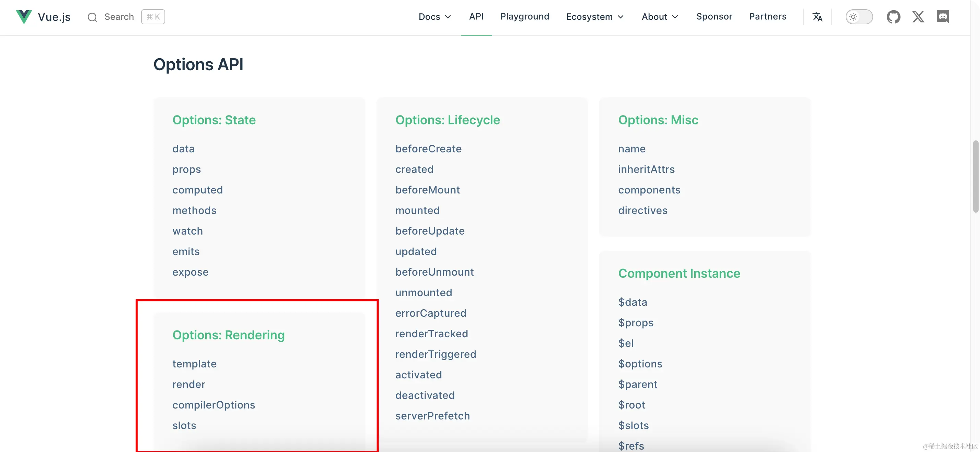Expand the Docs dropdown menu

tap(434, 17)
